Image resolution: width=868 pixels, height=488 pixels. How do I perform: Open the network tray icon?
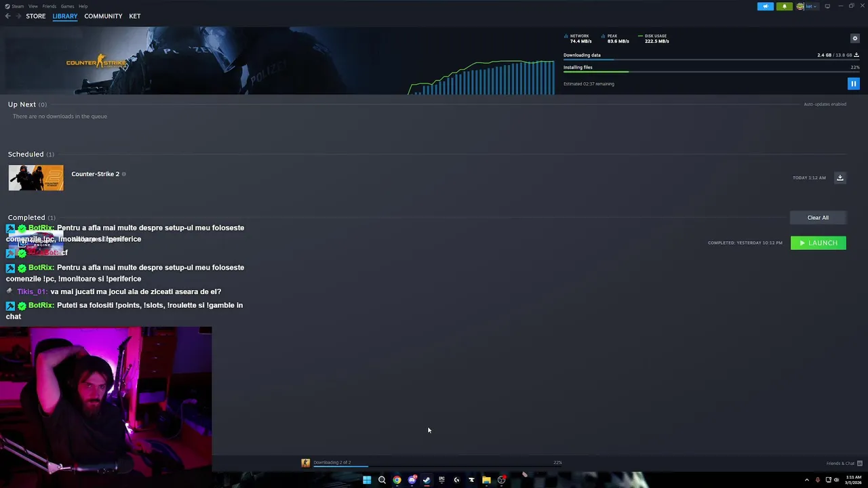[828, 480]
